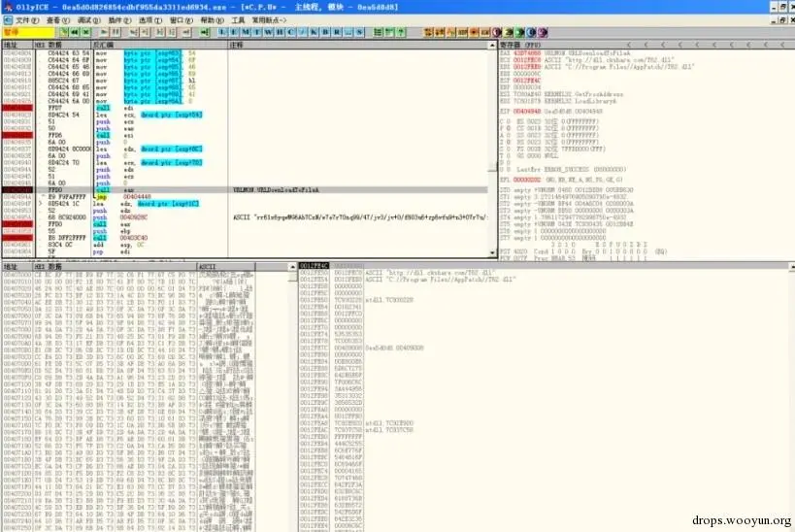This screenshot has height=532, width=795.
Task: Click the Pause execution toolbar icon
Action: click(x=116, y=32)
